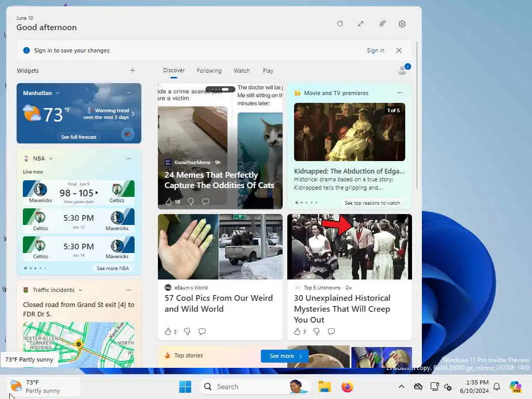
Task: Expand the NBA league dropdown
Action: point(51,158)
